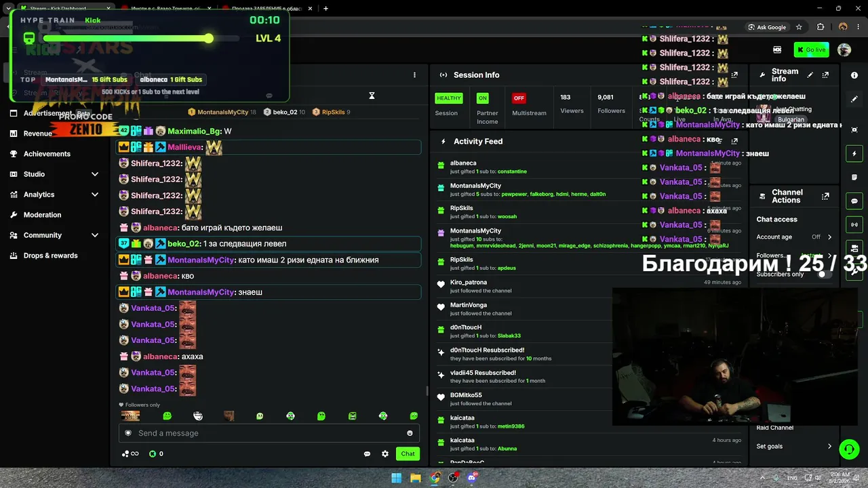The height and width of the screenshot is (488, 868).
Task: Click the speech bubble icon beside chat gear
Action: point(367,454)
